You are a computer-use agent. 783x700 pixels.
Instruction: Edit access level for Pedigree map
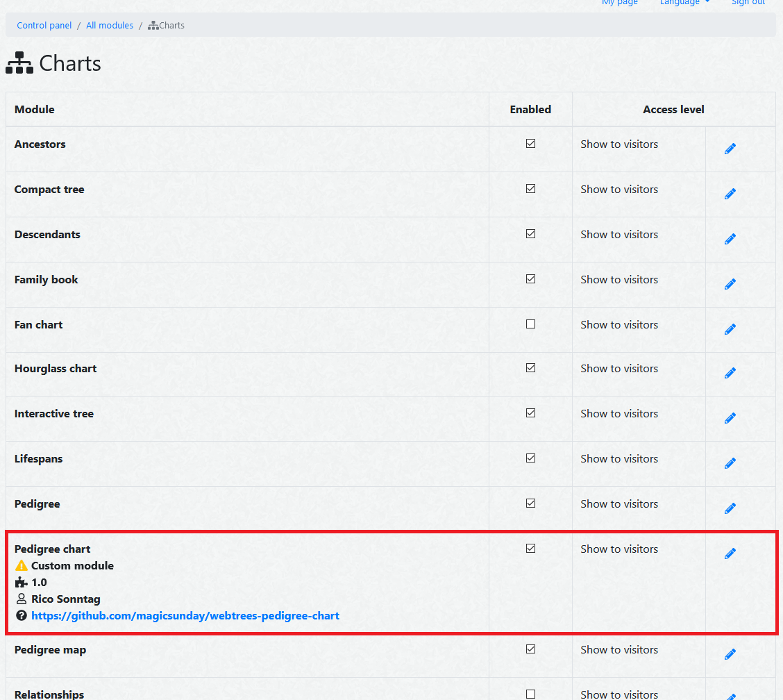pyautogui.click(x=730, y=654)
